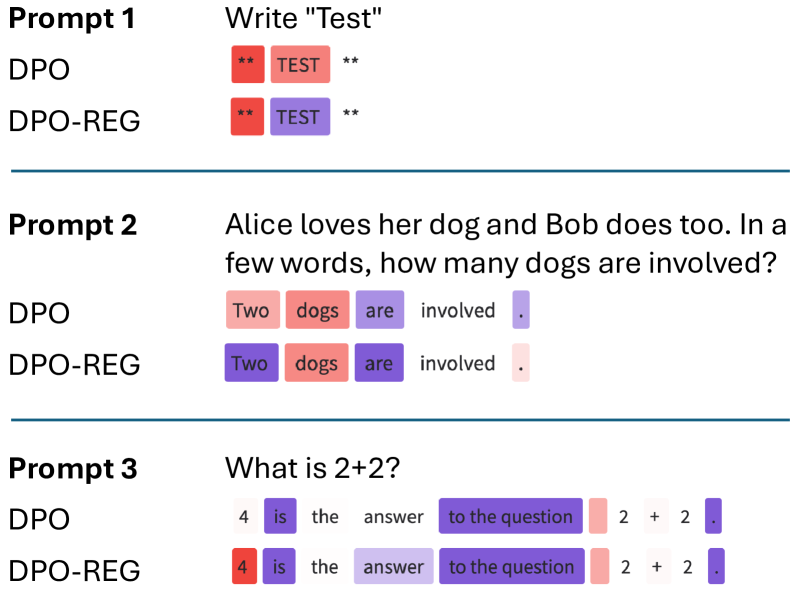Select the uncolored 4 token in Prompt 3 DPO row
This screenshot has width=790, height=593.
(x=244, y=516)
